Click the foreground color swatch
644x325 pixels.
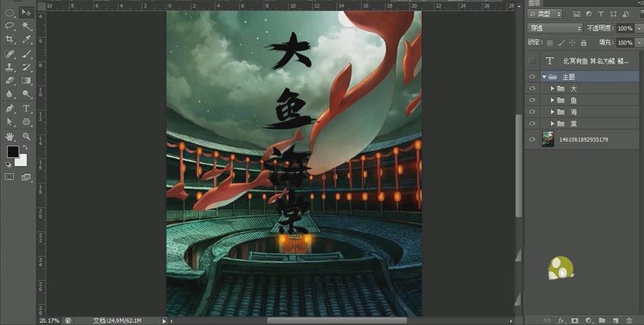pyautogui.click(x=12, y=151)
